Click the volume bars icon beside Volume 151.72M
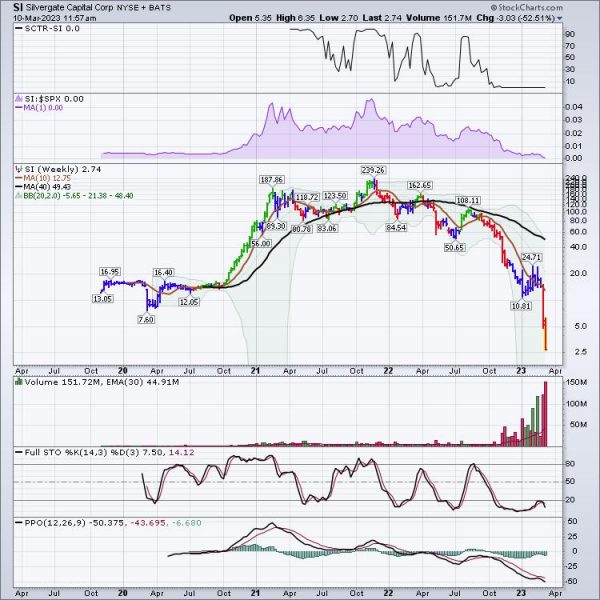The height and width of the screenshot is (600, 600). (x=18, y=382)
